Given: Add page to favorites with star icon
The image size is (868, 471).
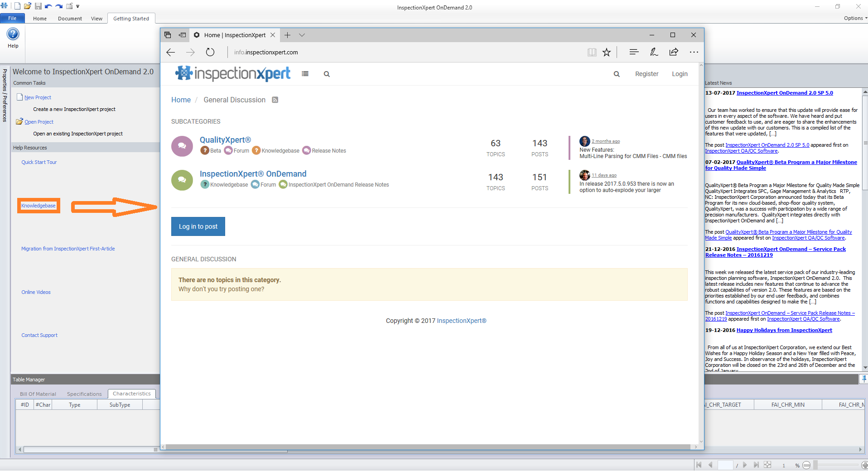Looking at the screenshot, I should [x=607, y=52].
